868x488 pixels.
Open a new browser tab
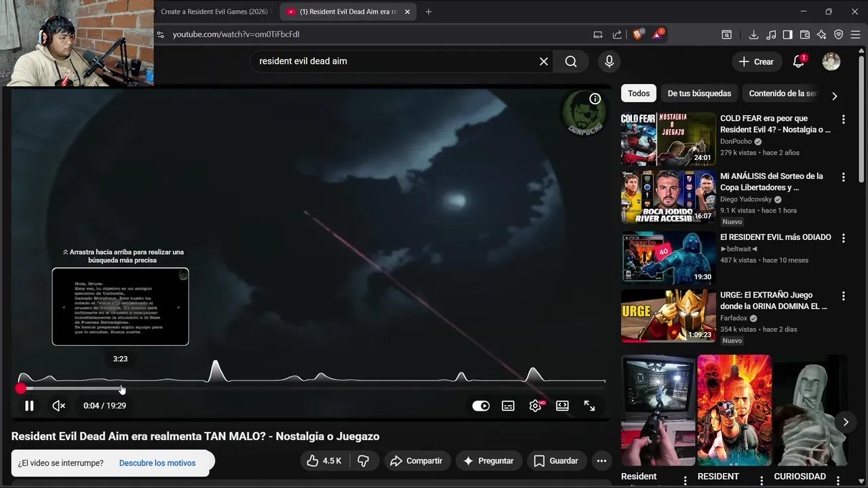(429, 12)
